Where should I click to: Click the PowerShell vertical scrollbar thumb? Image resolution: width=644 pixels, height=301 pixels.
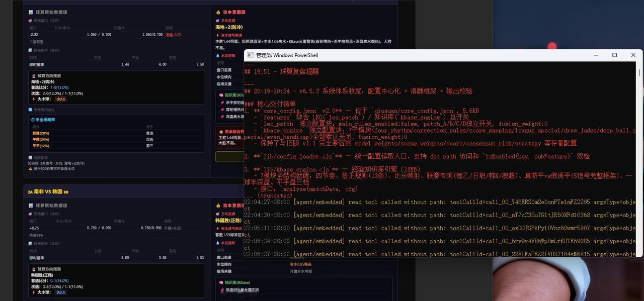pos(639,73)
